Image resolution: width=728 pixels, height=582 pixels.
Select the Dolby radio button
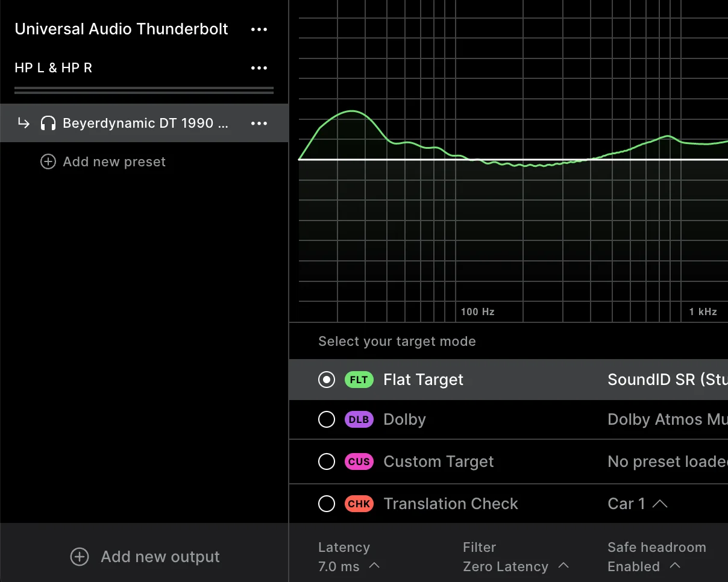[x=327, y=419]
